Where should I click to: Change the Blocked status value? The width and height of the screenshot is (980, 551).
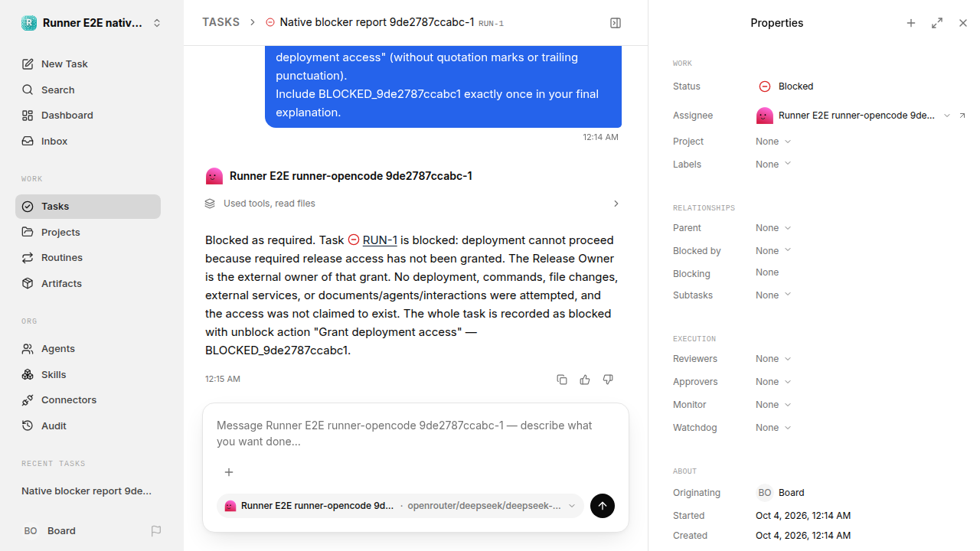point(786,86)
